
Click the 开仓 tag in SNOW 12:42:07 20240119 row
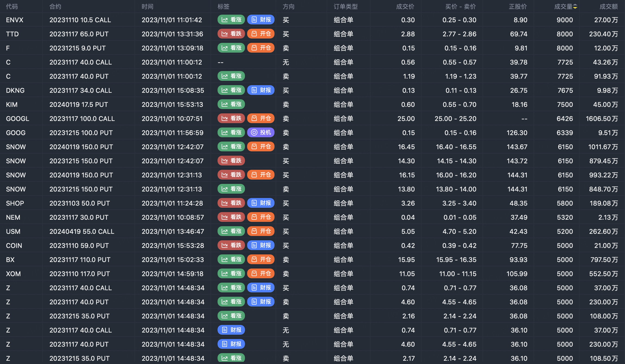261,146
